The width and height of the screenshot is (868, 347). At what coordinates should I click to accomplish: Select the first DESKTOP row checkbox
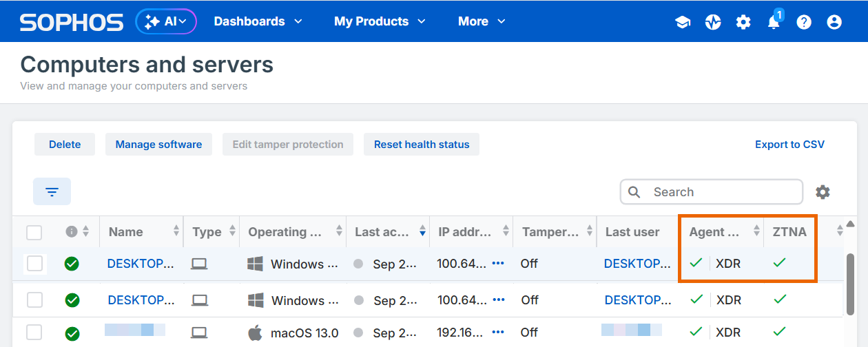pyautogui.click(x=34, y=264)
